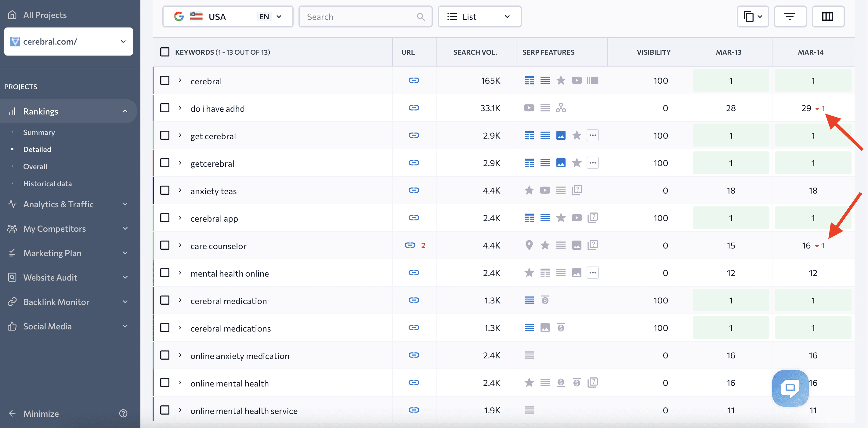The height and width of the screenshot is (428, 868).
Task: Click the images SERP icon for cerebral medications
Action: point(545,328)
